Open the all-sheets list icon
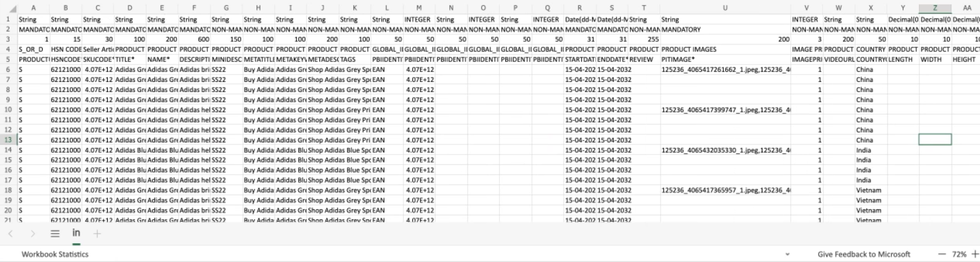980x262 pixels. click(x=55, y=234)
